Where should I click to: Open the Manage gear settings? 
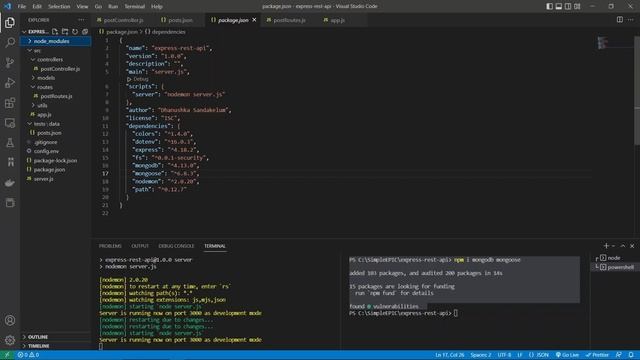point(10,340)
